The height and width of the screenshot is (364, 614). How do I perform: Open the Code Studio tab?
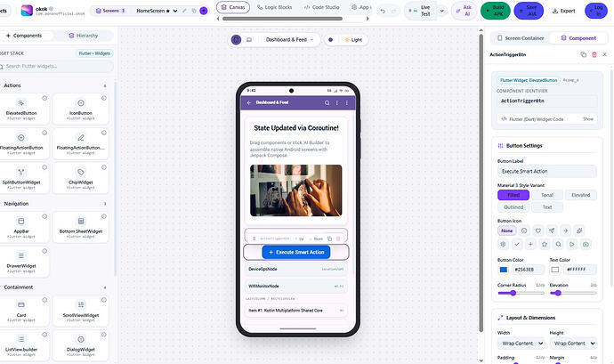click(x=322, y=7)
